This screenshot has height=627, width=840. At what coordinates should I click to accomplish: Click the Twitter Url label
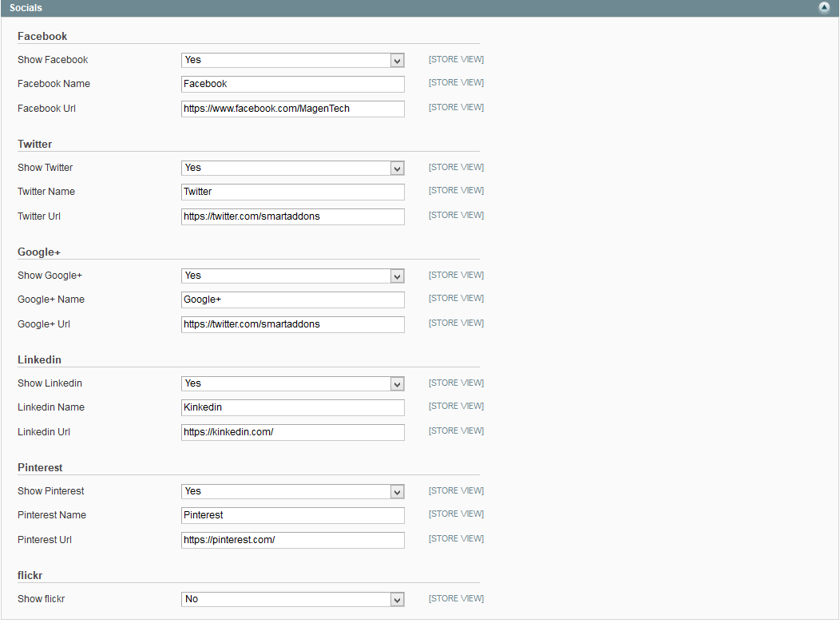click(x=39, y=216)
